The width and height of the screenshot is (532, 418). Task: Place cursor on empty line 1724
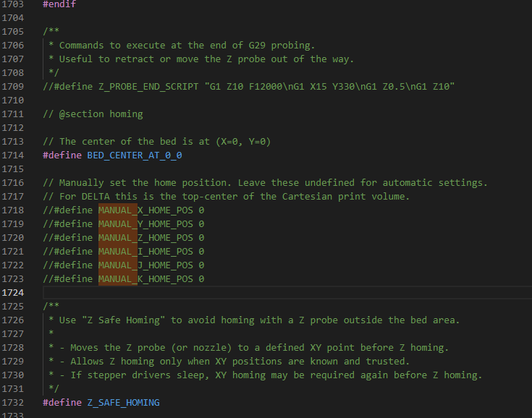tap(287, 293)
